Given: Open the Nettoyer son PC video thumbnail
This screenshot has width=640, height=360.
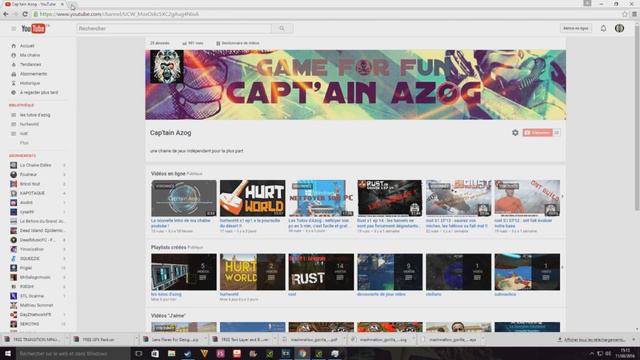Looking at the screenshot, I should click(x=321, y=198).
